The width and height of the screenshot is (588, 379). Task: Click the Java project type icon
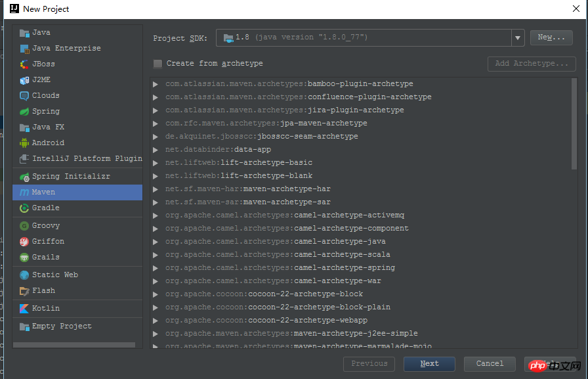click(24, 33)
